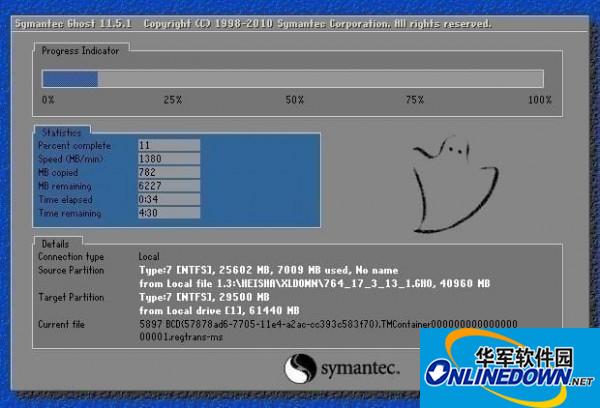600x408 pixels.
Task: Select the Time elapsed value field
Action: click(169, 199)
